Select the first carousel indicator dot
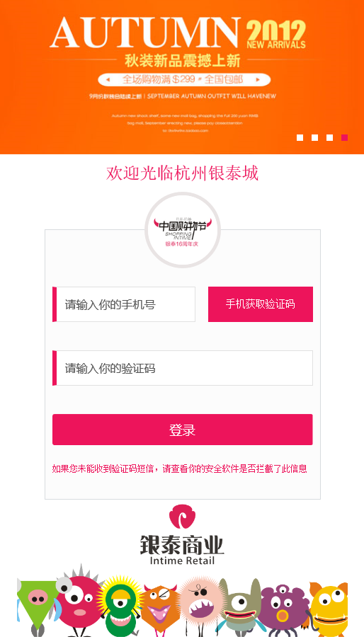Image resolution: width=364 pixels, height=644 pixels. pos(300,137)
